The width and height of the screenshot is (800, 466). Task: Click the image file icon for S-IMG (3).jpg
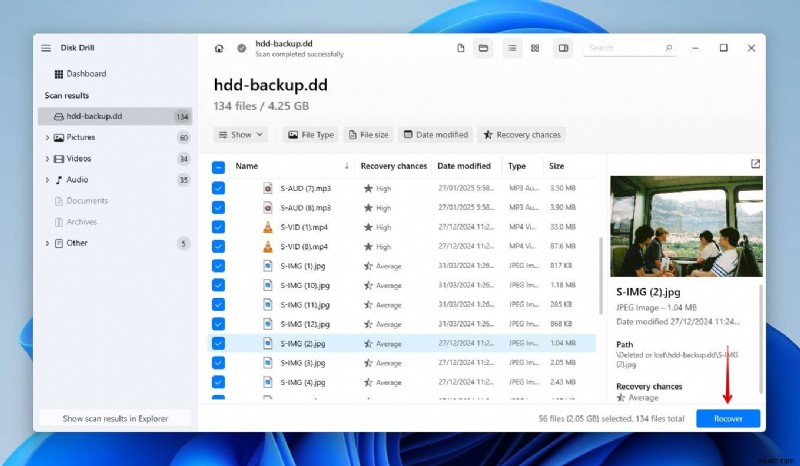(x=267, y=363)
